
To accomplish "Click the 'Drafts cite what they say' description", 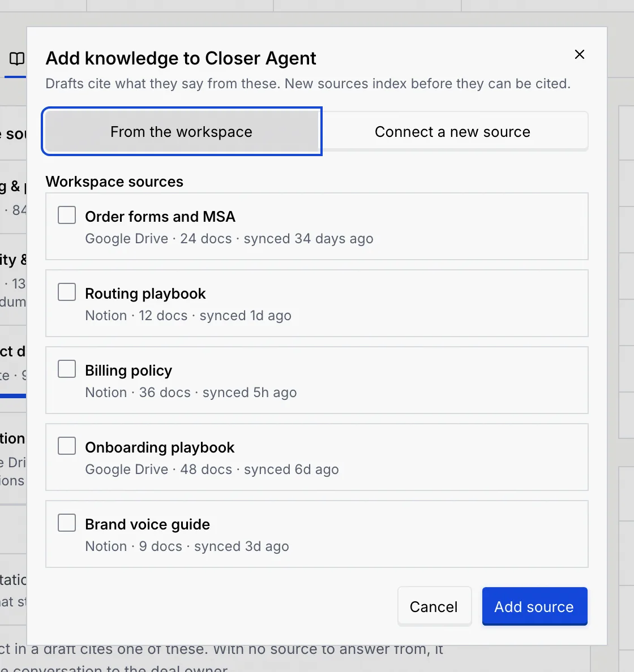I will point(308,84).
